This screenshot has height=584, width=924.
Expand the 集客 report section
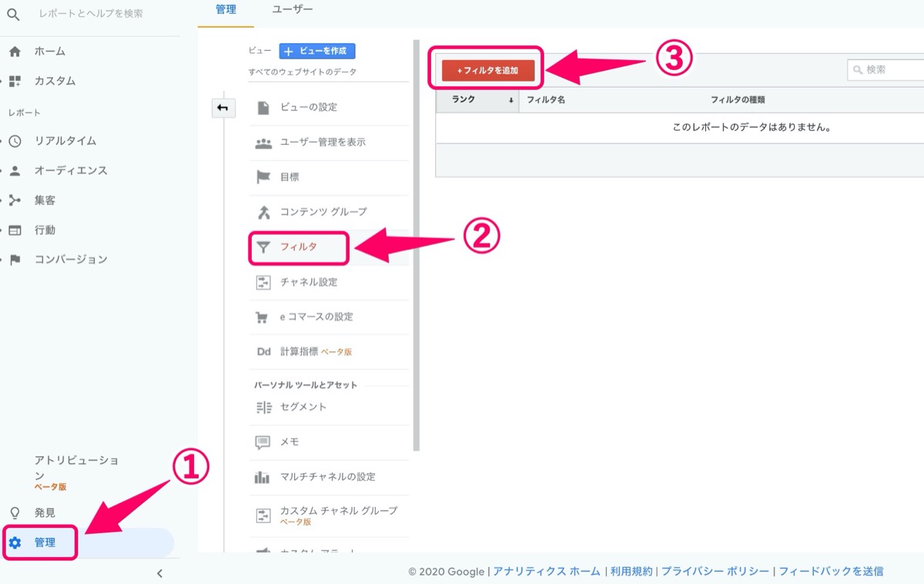point(2,200)
